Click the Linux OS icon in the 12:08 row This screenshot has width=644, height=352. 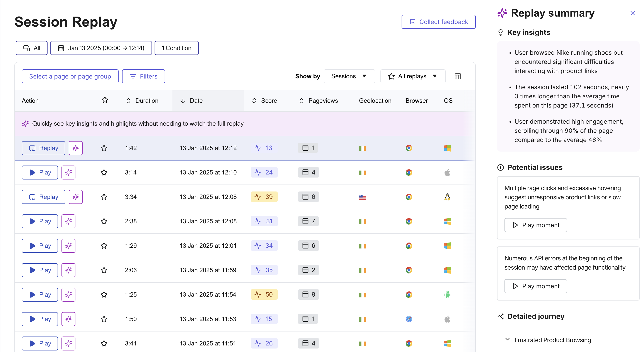(447, 197)
